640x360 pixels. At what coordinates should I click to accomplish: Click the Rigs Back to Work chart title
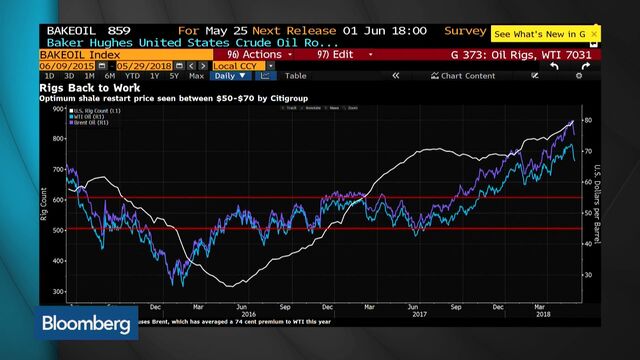90,88
